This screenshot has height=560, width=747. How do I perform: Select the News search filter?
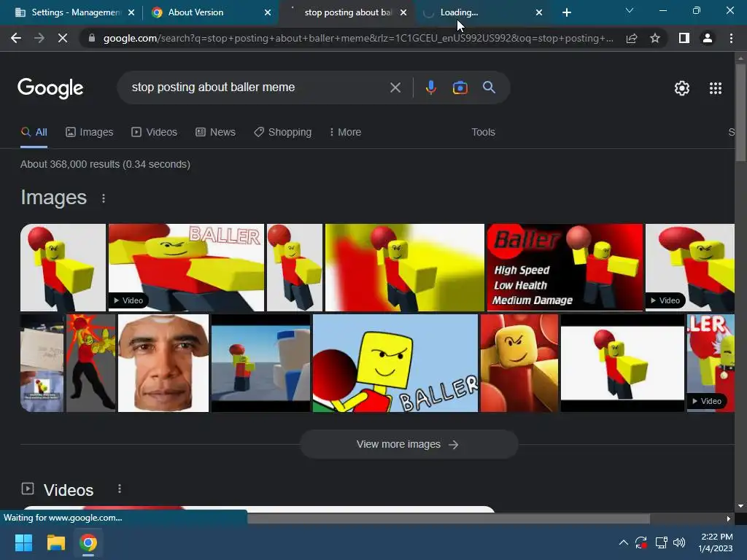[215, 132]
